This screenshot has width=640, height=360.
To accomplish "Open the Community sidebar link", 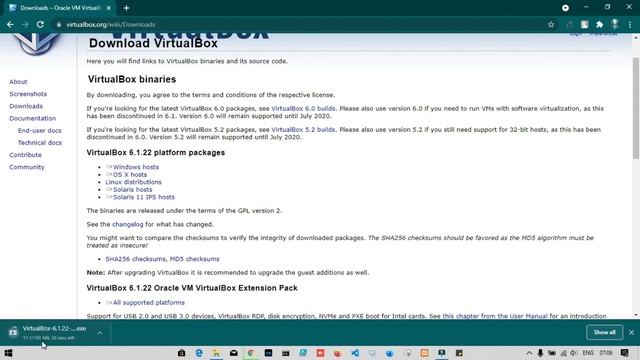I will pos(27,167).
